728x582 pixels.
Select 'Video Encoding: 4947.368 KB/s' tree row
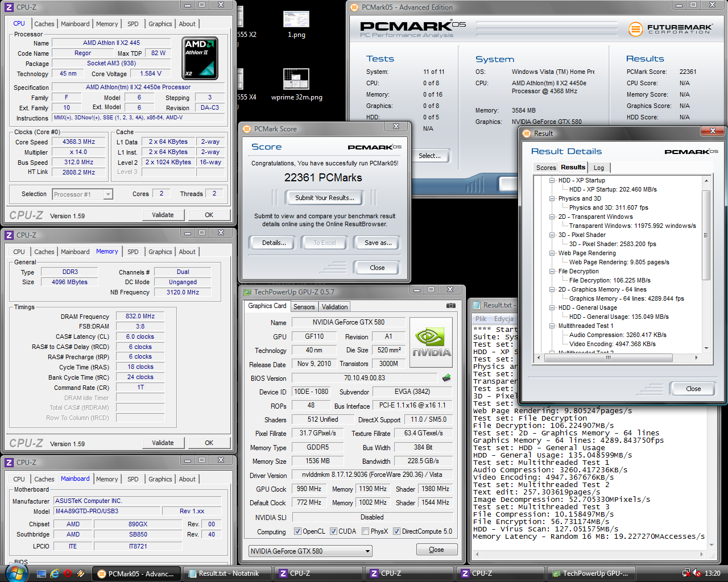point(613,344)
